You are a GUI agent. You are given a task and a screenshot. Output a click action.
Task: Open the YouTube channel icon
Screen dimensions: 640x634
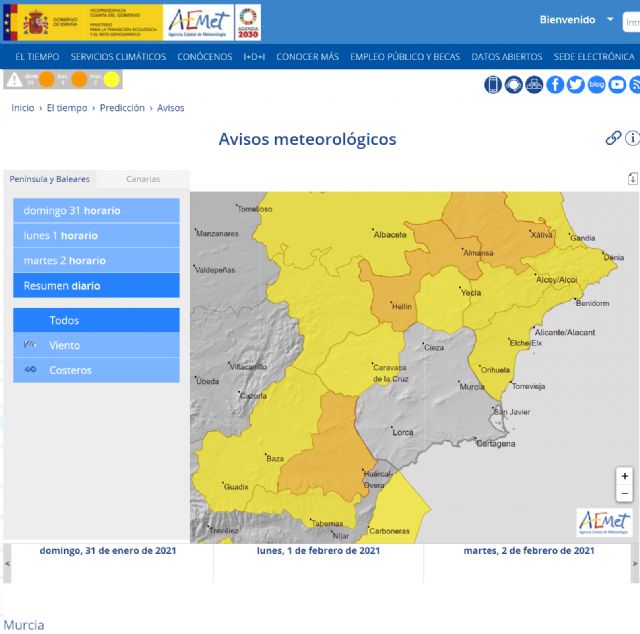pyautogui.click(x=617, y=85)
